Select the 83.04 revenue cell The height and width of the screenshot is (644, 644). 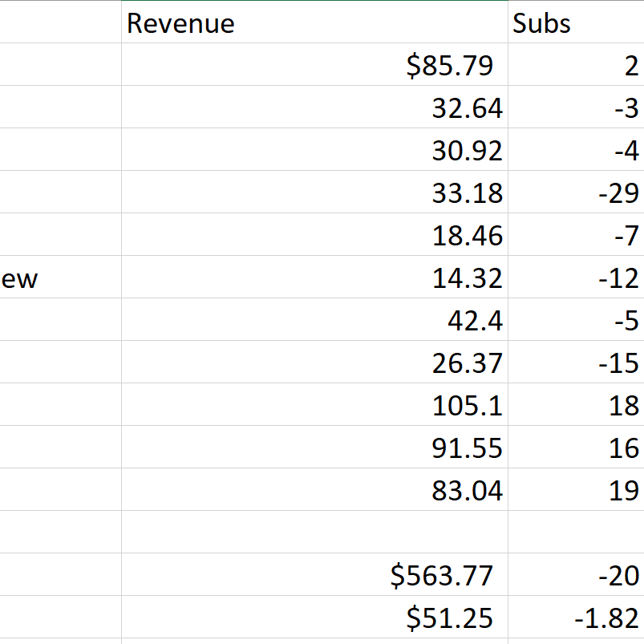point(314,490)
